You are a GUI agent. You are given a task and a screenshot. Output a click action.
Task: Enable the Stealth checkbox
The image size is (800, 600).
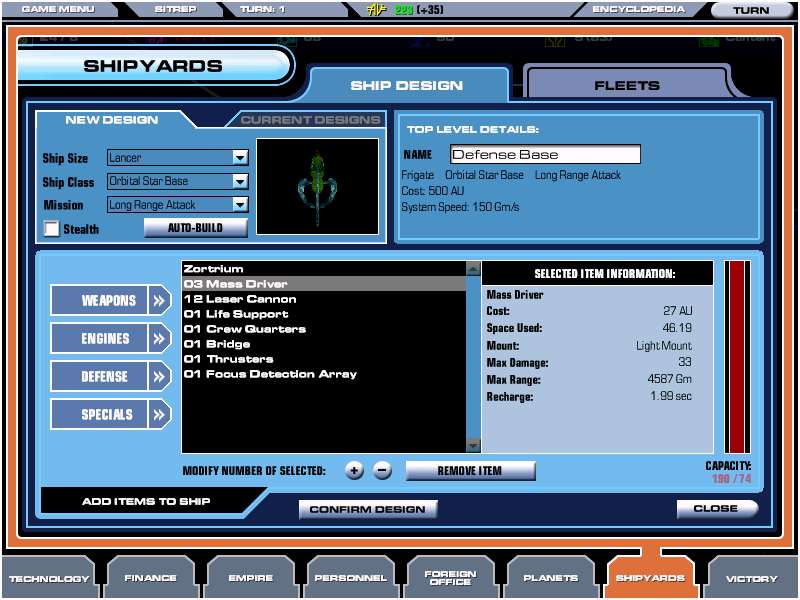pyautogui.click(x=51, y=229)
